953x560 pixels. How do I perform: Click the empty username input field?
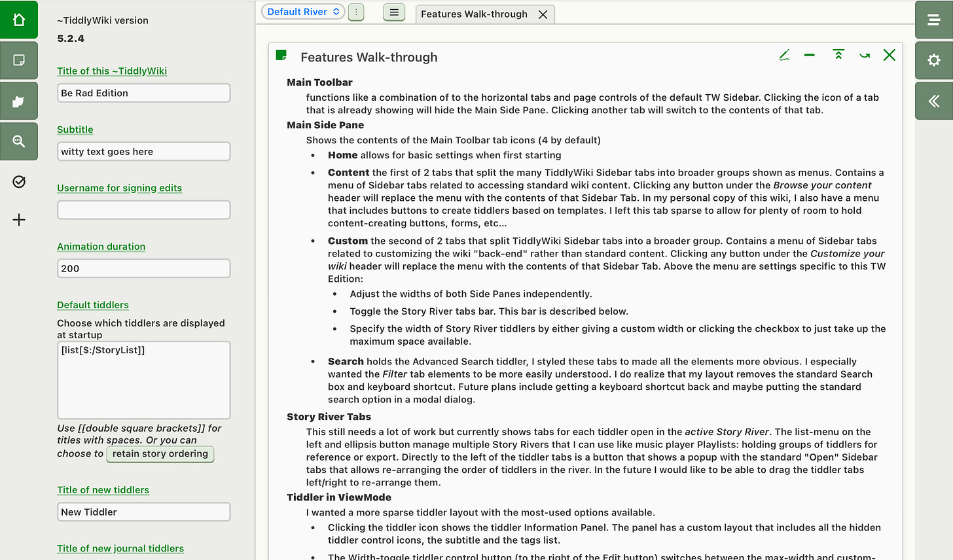144,210
